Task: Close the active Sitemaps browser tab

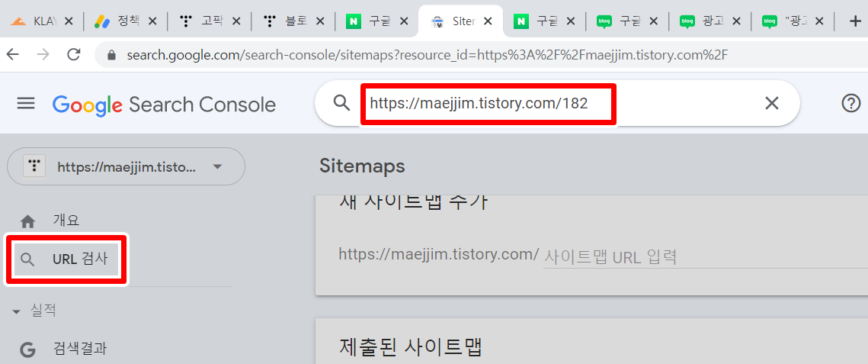Action: [488, 21]
